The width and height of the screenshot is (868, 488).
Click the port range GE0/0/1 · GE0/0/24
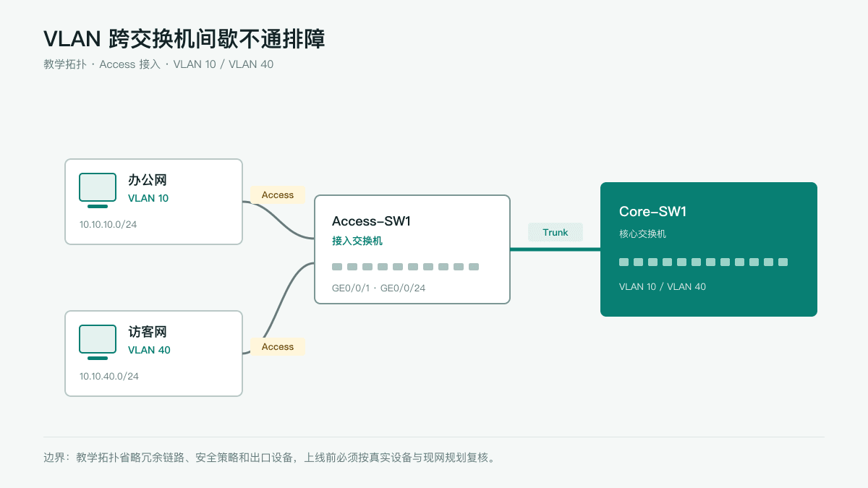tap(378, 288)
